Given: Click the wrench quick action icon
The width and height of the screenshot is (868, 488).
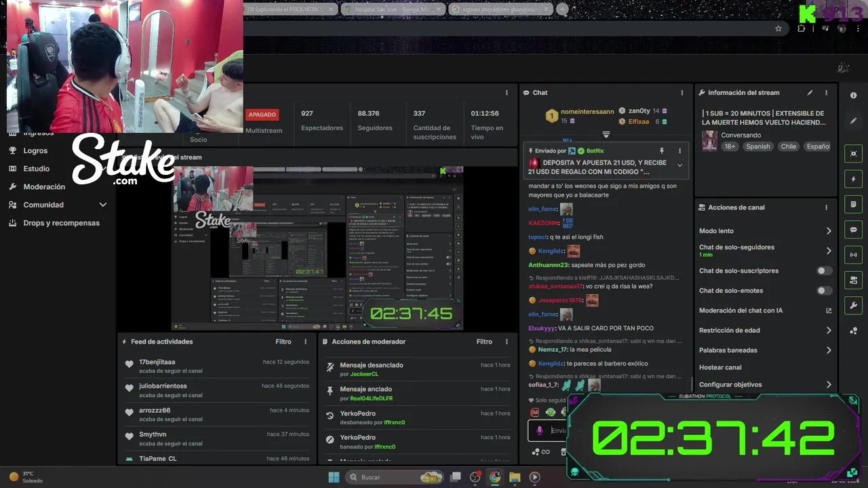Looking at the screenshot, I should (853, 306).
